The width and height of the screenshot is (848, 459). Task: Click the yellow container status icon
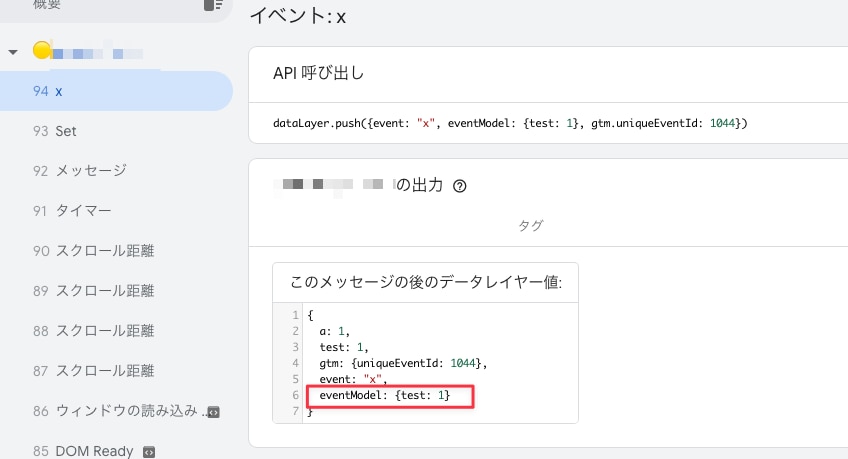click(x=42, y=50)
